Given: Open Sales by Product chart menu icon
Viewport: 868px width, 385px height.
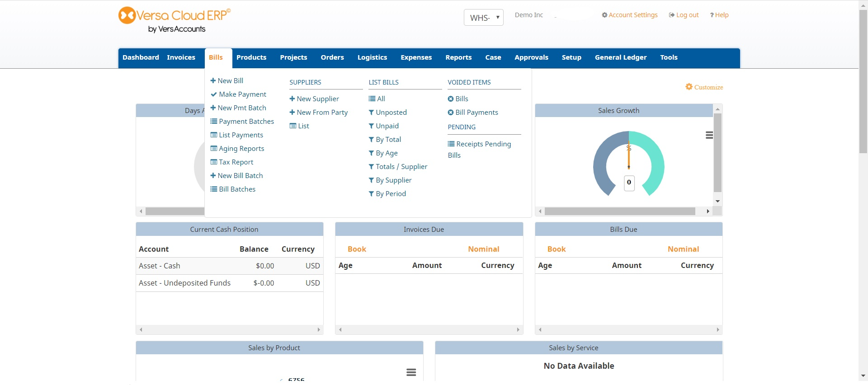Looking at the screenshot, I should pyautogui.click(x=411, y=372).
